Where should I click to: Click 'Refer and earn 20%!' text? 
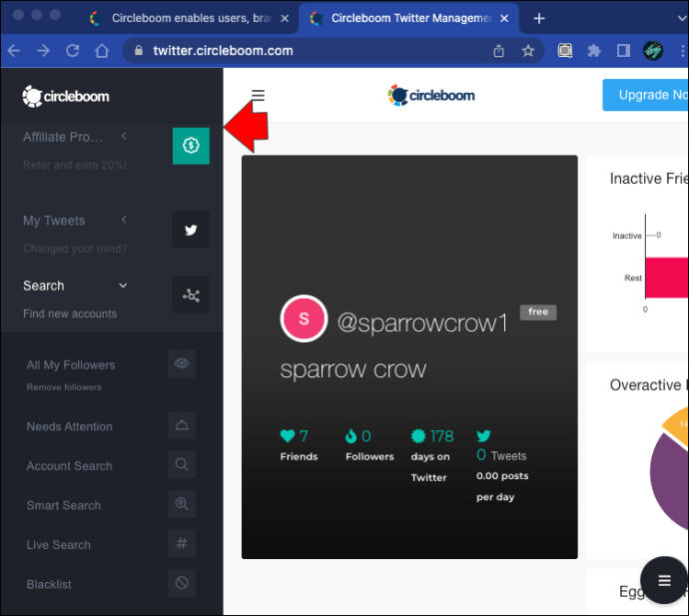(75, 165)
